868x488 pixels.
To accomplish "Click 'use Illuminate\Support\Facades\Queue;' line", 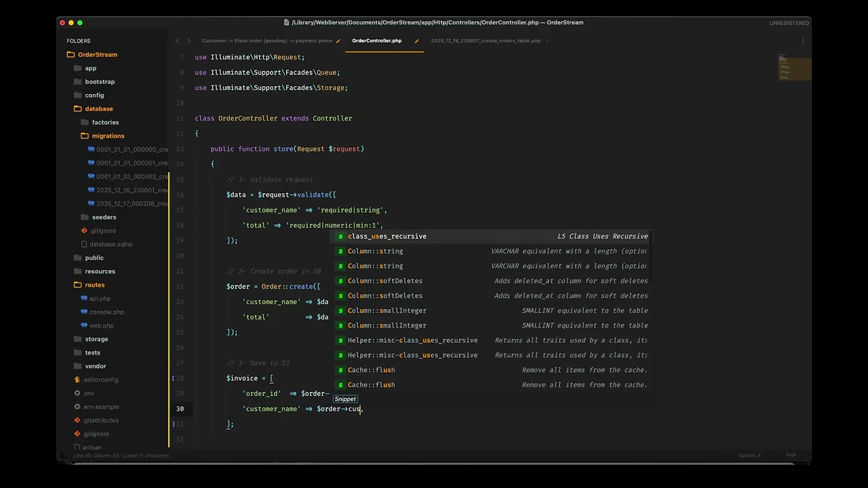I will click(x=267, y=73).
